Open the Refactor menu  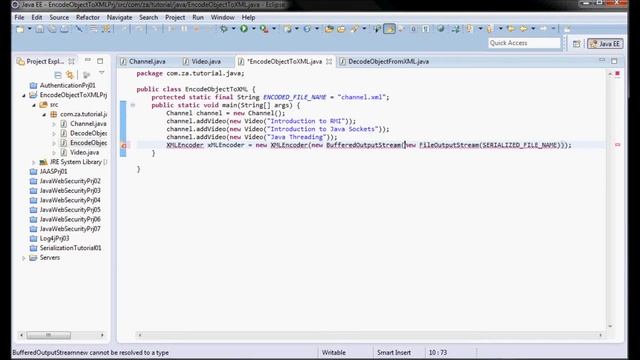tap(88, 18)
